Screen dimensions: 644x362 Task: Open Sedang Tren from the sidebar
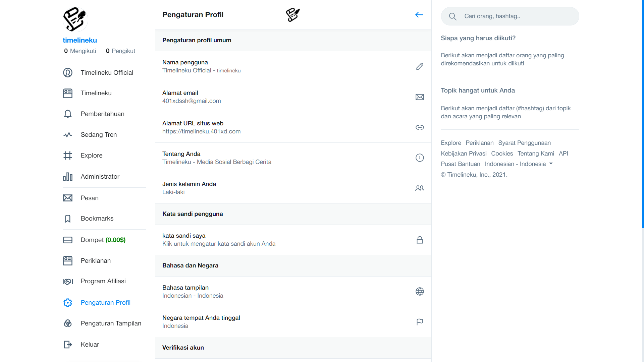[98, 134]
